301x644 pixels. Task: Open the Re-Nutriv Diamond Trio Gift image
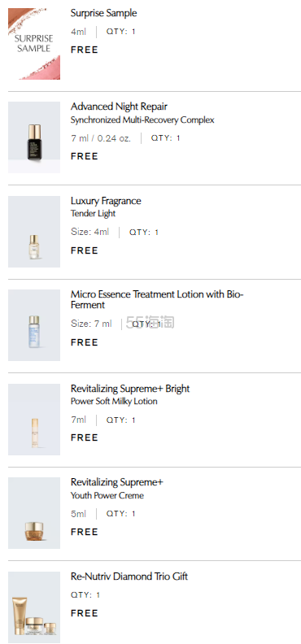[34, 607]
